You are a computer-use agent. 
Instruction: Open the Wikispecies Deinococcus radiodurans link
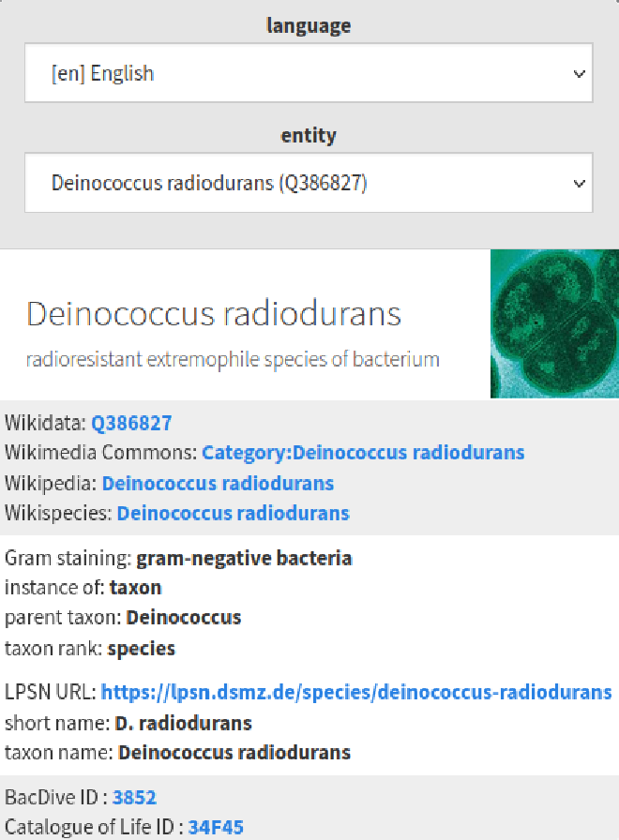coord(233,513)
